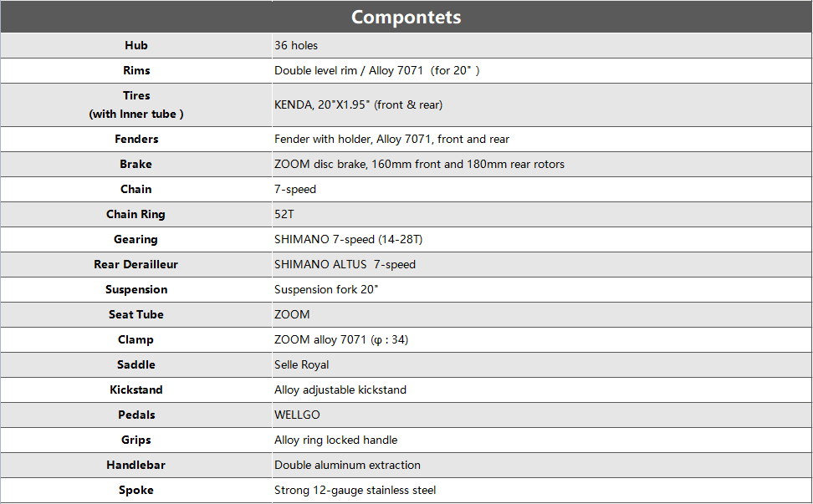Screen dimensions: 813x504
Task: Click the Rear Derailleur label
Action: click(135, 264)
